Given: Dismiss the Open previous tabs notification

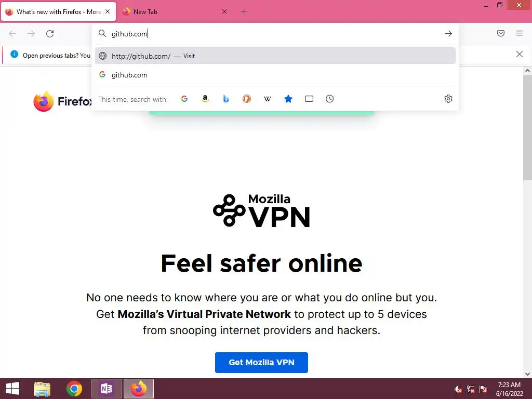Looking at the screenshot, I should click(x=520, y=54).
